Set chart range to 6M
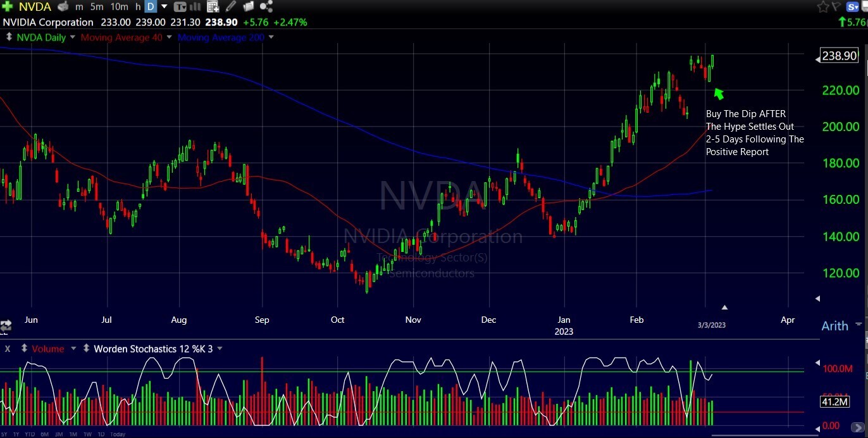868x438 pixels. tap(44, 434)
